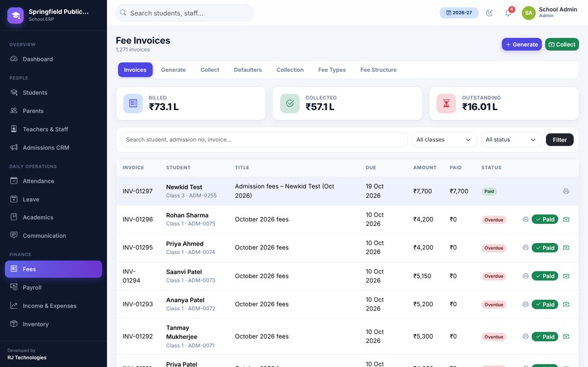Click the Springfield Public school logo icon

coord(16,15)
